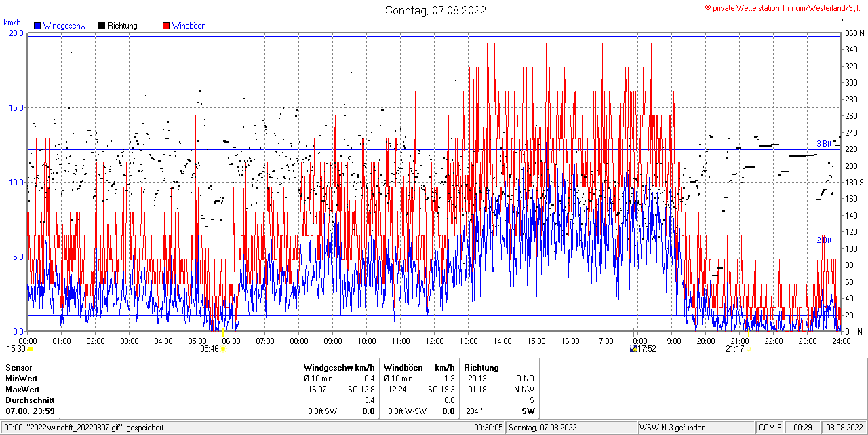Select the Richtung legend label at top
The width and height of the screenshot is (868, 435).
(123, 26)
